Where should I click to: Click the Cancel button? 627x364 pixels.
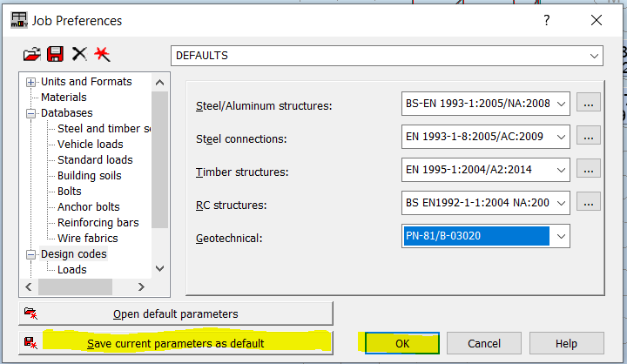(x=484, y=343)
